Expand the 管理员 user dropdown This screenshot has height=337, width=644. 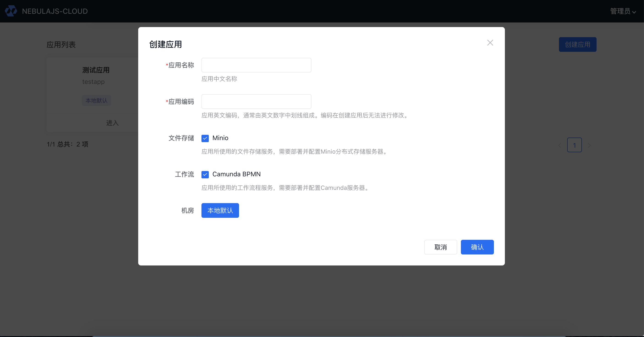click(620, 11)
